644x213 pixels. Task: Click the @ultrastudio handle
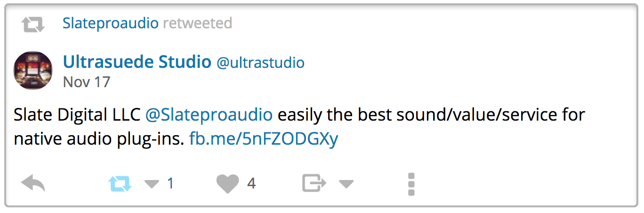260,63
